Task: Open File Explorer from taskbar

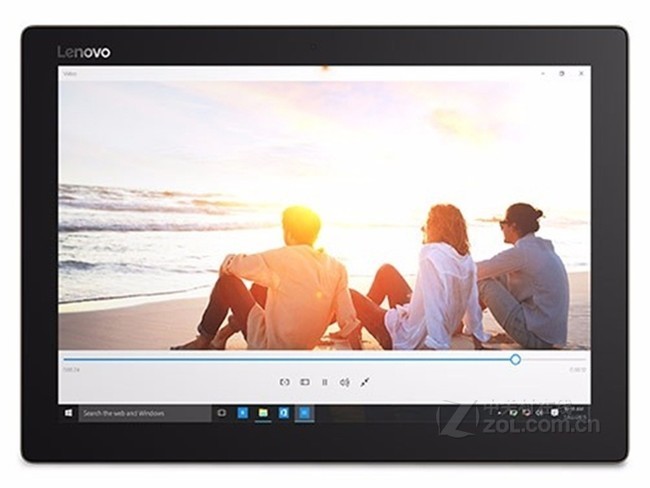Action: point(263,413)
